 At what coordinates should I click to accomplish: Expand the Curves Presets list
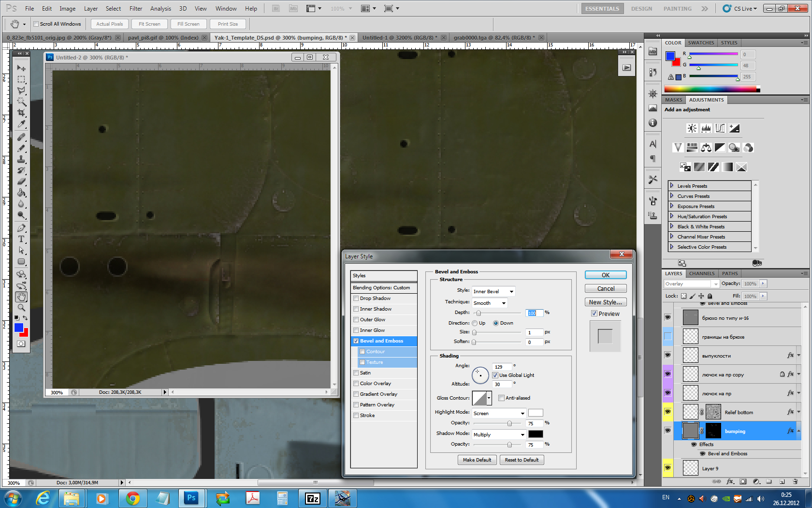[x=672, y=196]
